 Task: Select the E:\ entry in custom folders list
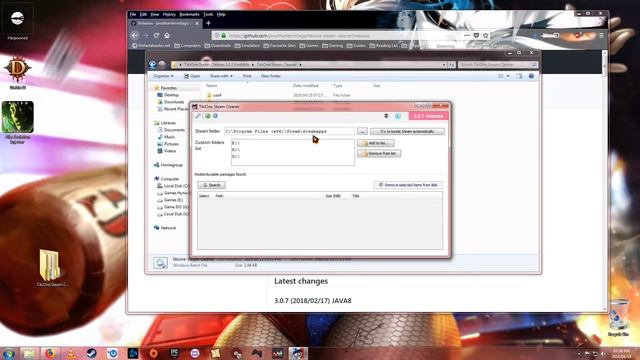[x=236, y=144]
